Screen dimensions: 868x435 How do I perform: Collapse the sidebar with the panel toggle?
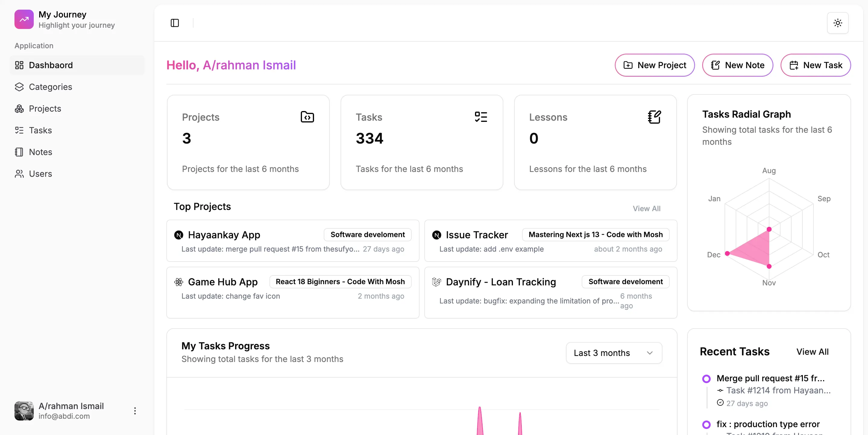click(x=174, y=23)
